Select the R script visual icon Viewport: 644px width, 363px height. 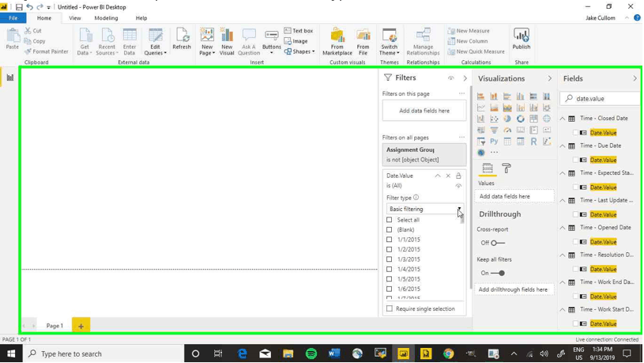coord(533,142)
